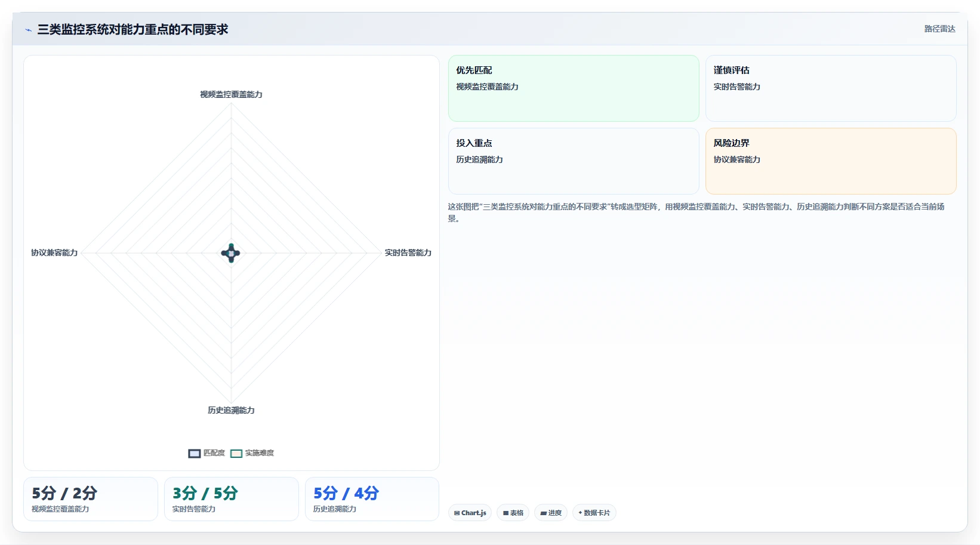Select the 投入重点 card
The height and width of the screenshot is (545, 980).
tap(574, 161)
